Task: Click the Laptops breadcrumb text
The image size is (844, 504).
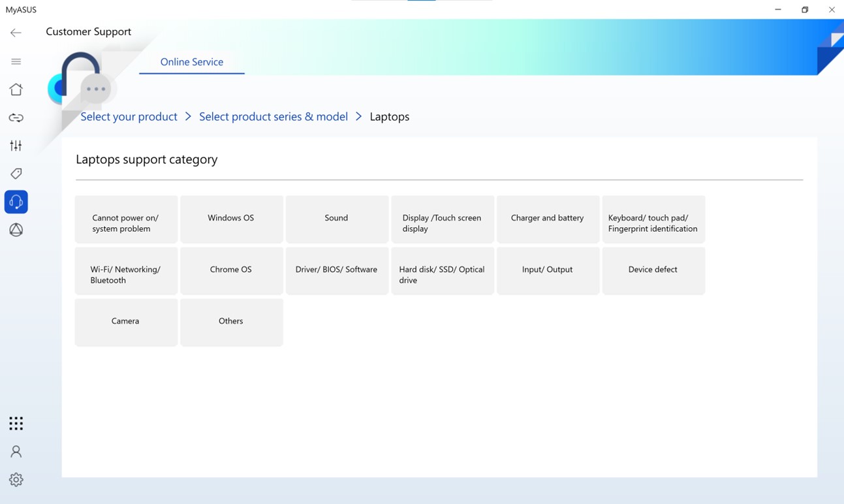Action: click(x=390, y=117)
